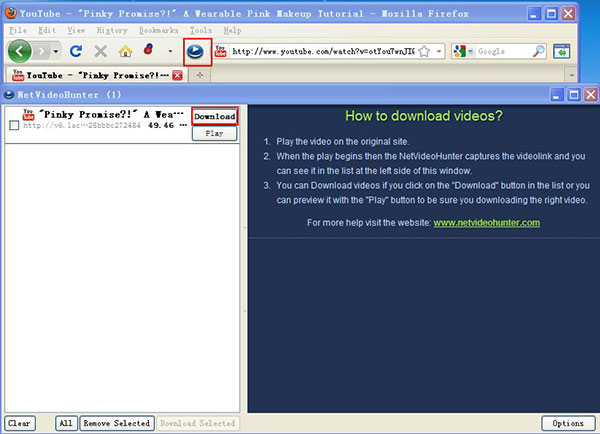This screenshot has height=434, width=600.
Task: Open the Options button
Action: click(568, 423)
